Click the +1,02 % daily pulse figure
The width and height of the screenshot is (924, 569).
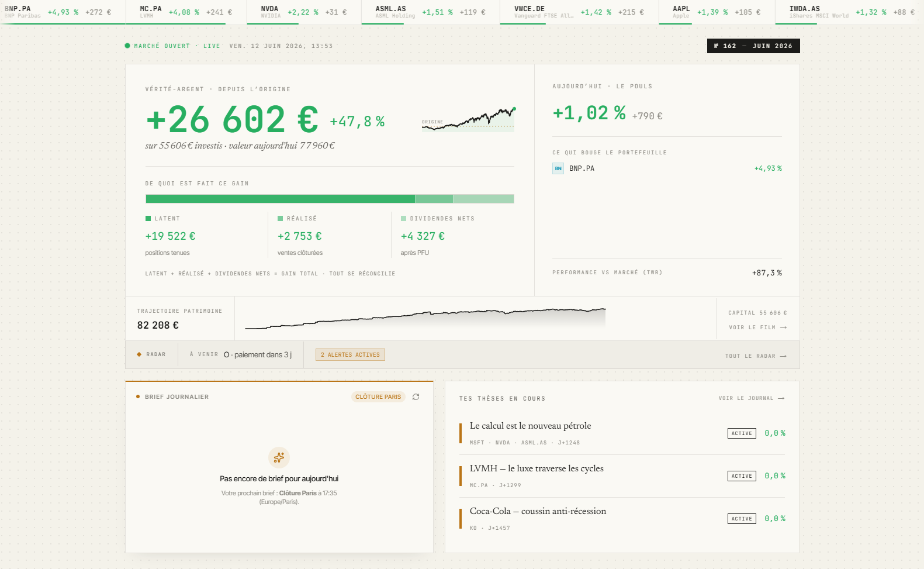click(589, 113)
